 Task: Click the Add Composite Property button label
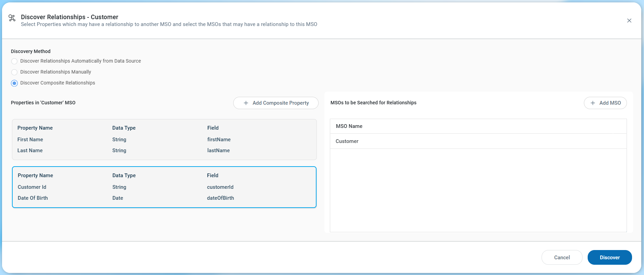[281, 103]
